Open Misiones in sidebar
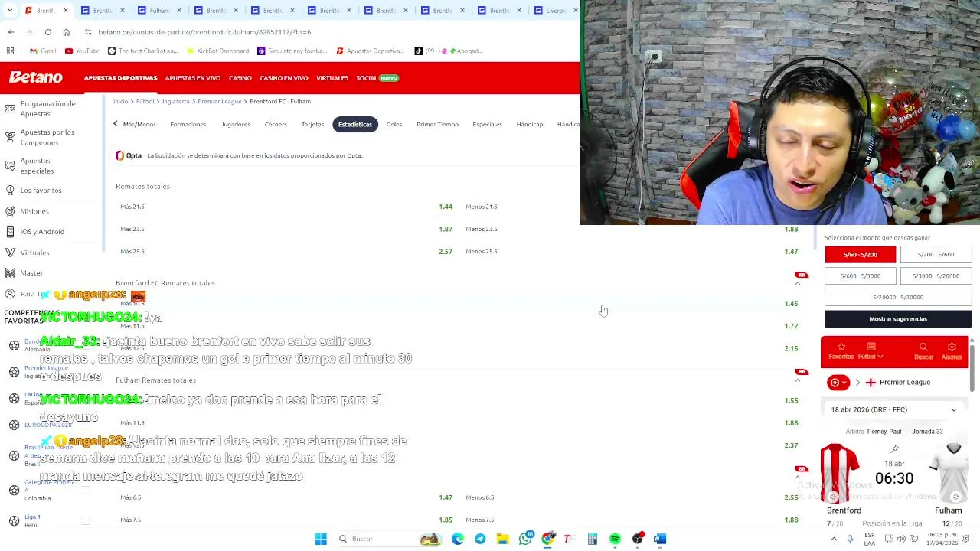 pos(34,211)
